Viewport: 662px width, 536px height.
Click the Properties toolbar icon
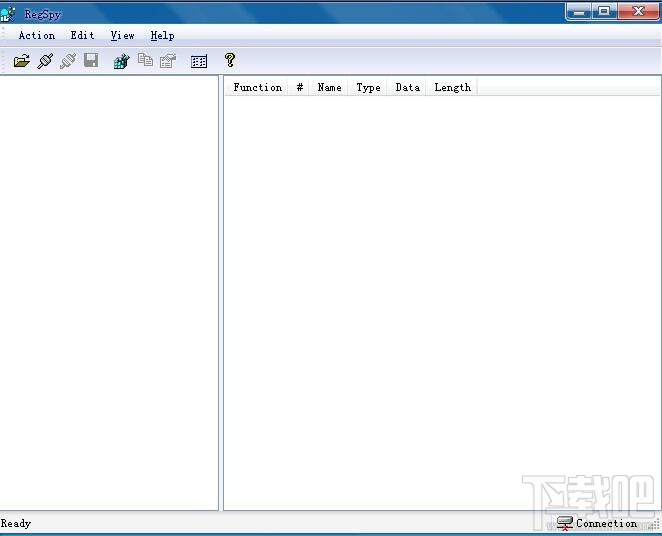click(x=168, y=61)
